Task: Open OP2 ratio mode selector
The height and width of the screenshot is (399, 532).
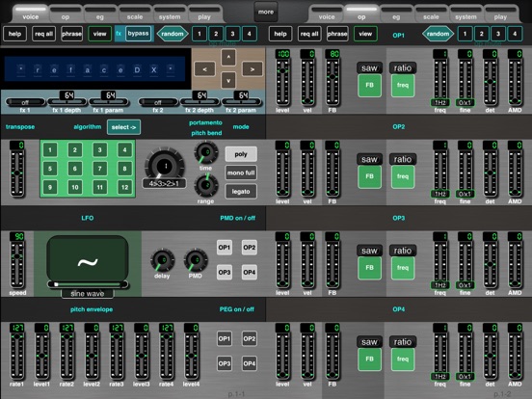Action: (x=403, y=159)
